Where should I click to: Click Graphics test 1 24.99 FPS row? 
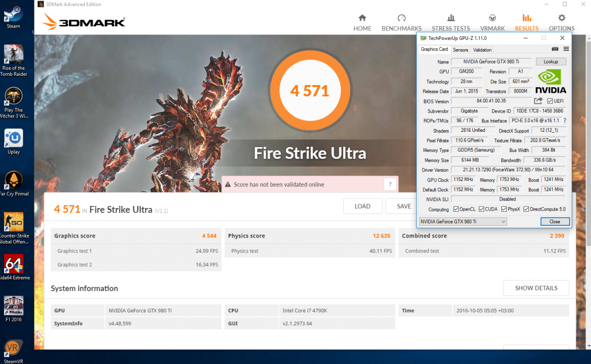(x=136, y=251)
